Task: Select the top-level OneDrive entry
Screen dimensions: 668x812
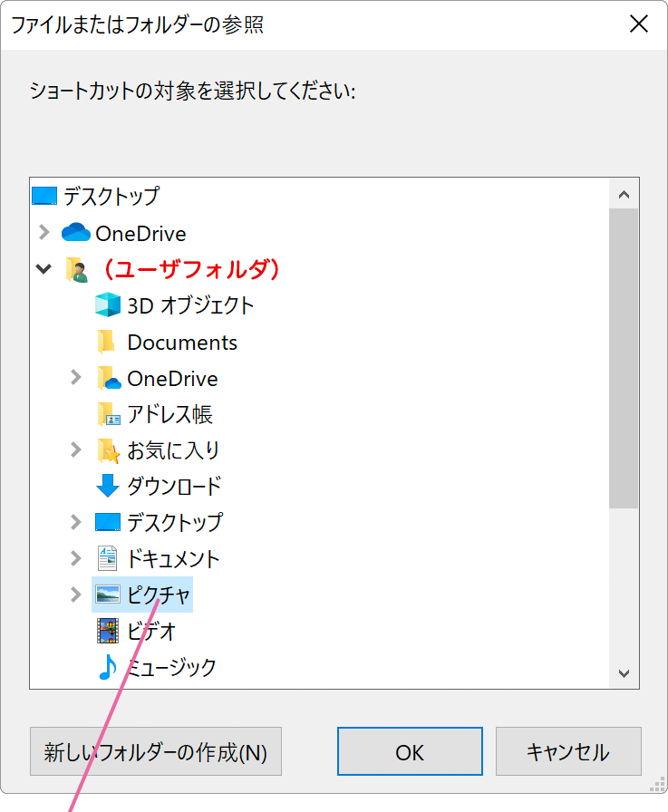Action: (140, 234)
